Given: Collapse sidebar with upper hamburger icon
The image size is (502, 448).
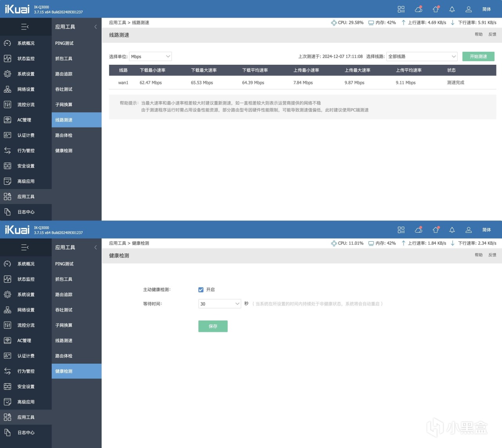Looking at the screenshot, I should click(x=25, y=27).
